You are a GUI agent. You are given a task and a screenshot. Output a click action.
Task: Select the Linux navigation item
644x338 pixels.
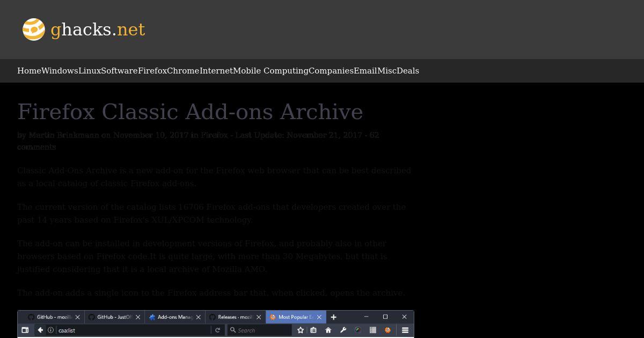[90, 71]
